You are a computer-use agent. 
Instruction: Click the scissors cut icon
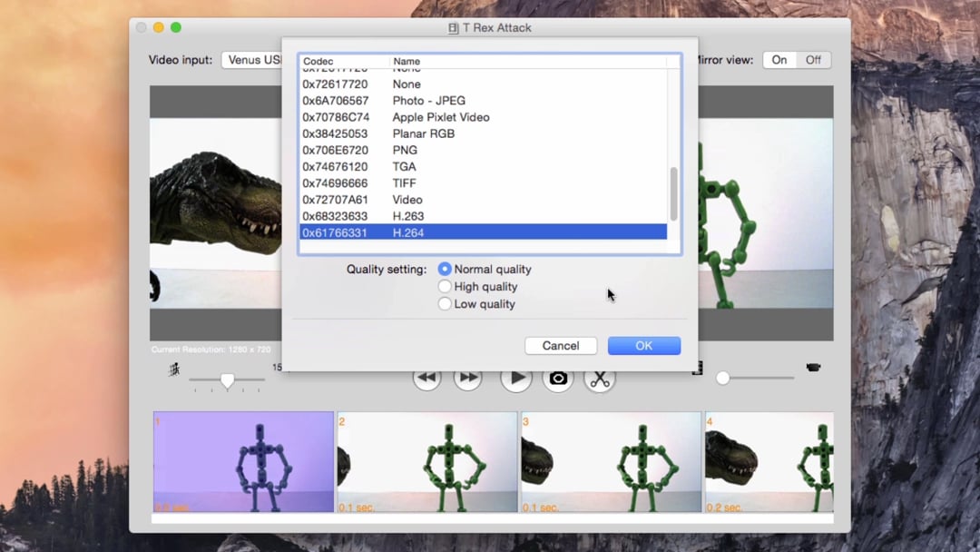point(600,379)
